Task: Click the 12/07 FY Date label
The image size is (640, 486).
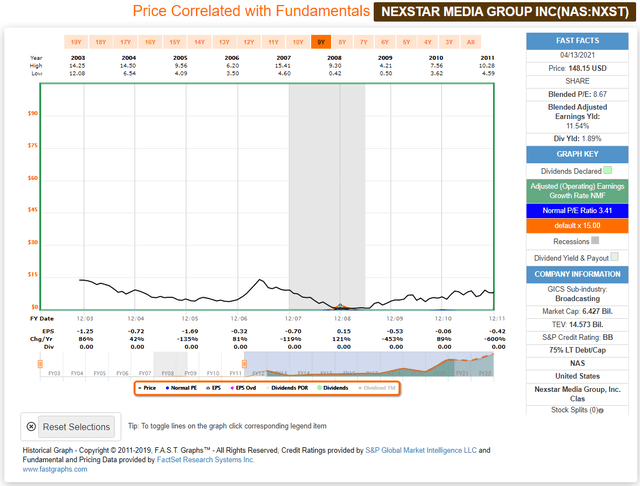Action: click(293, 319)
